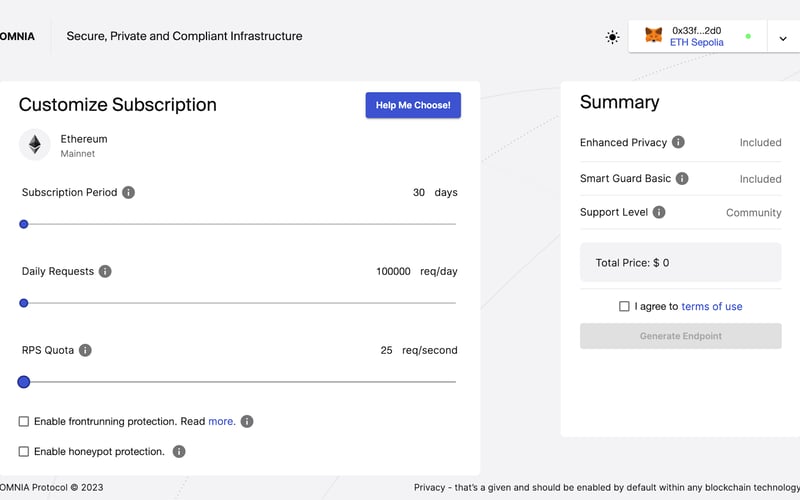Viewport: 800px width, 500px height.
Task: Expand the wallet account dropdown chevron
Action: (783, 38)
